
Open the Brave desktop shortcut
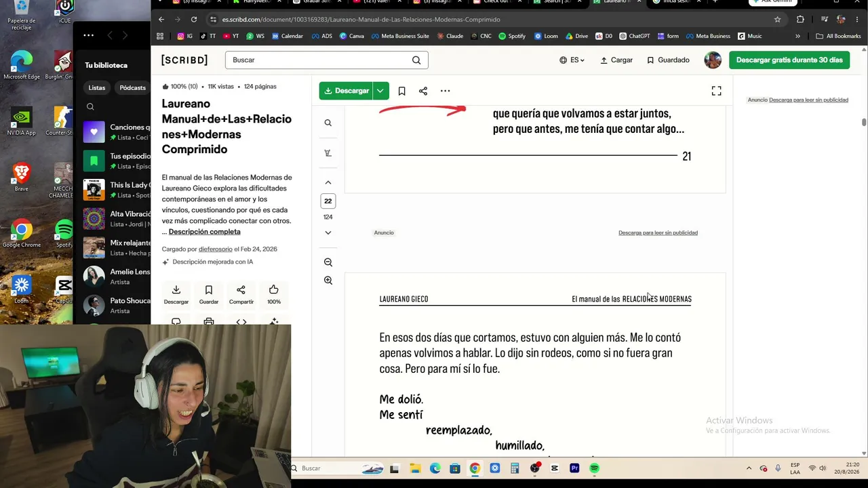[x=22, y=177]
